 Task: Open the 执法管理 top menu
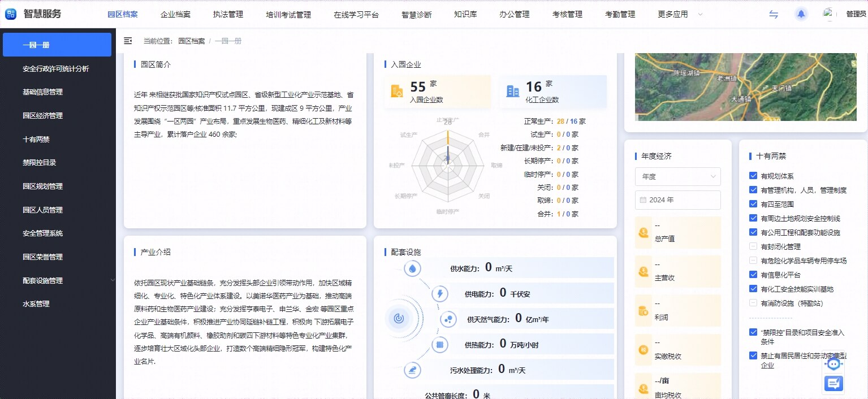pos(228,15)
